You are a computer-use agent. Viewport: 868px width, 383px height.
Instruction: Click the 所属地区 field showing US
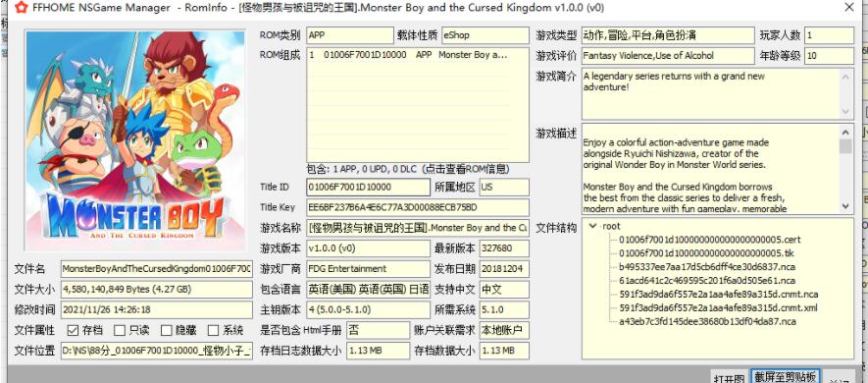504,188
